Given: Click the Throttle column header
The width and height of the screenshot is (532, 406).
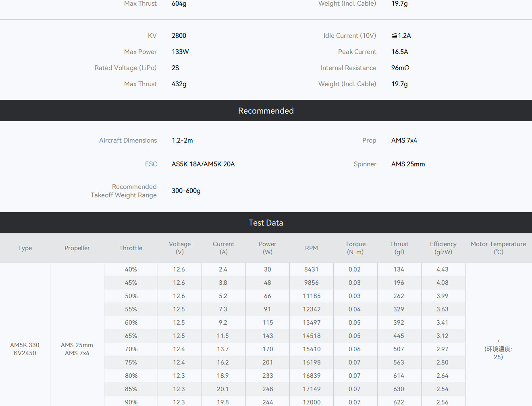Looking at the screenshot, I should 131,248.
